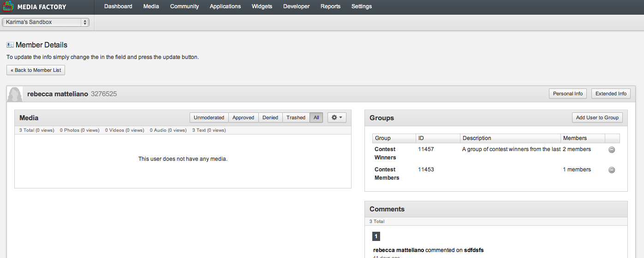
Task: Click '0 Videos (0 views)' stat
Action: (x=125, y=130)
